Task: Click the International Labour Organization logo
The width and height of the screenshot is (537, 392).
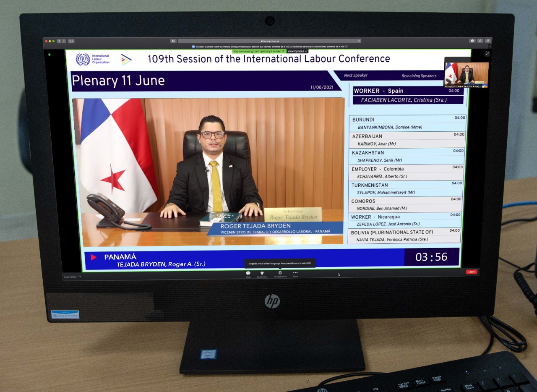Action: click(x=93, y=59)
